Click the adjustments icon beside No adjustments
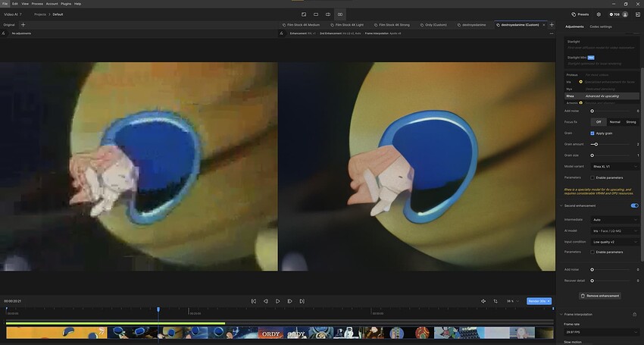 click(x=3, y=33)
